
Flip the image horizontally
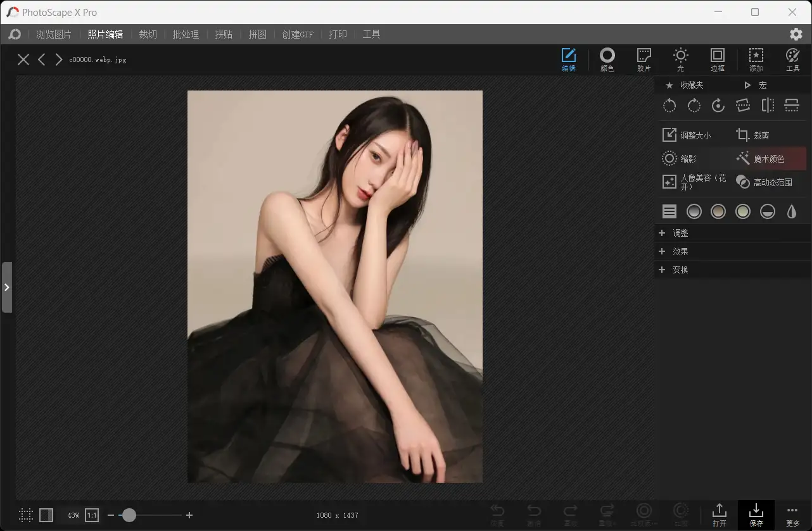[767, 106]
